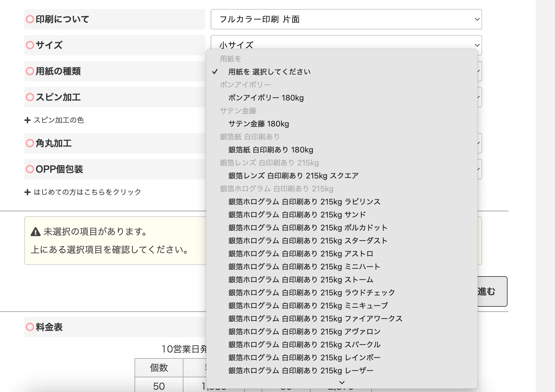
Task: Click the OPP個包装 label
Action: (x=59, y=169)
